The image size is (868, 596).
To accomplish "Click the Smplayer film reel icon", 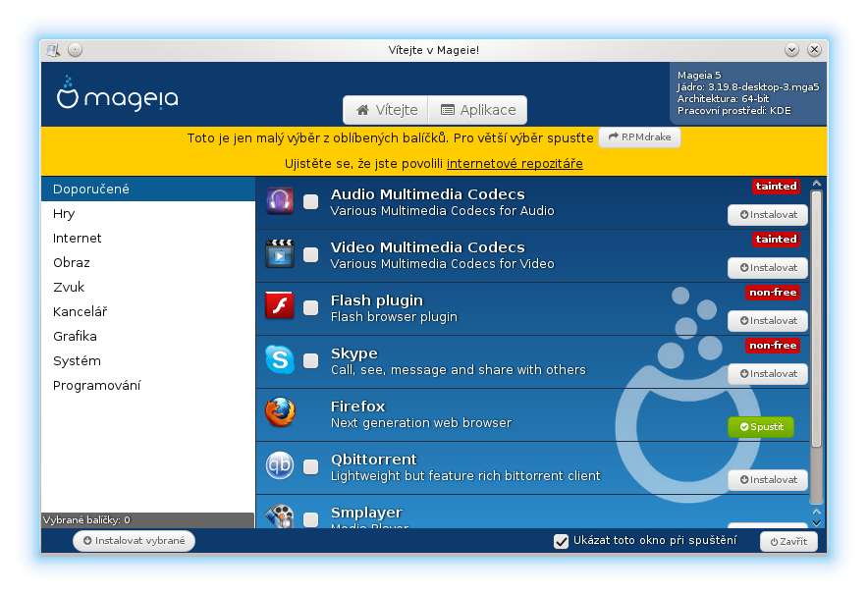I will tap(280, 516).
